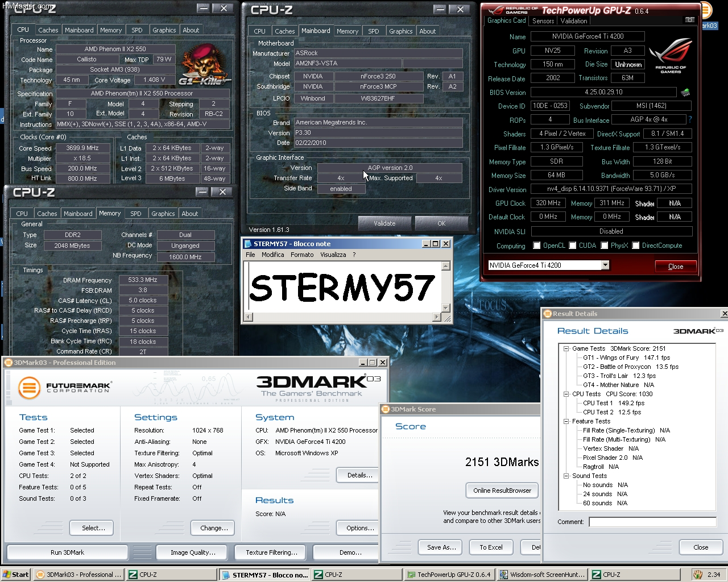
Task: Click the Notepad title bar icon
Action: [x=248, y=244]
